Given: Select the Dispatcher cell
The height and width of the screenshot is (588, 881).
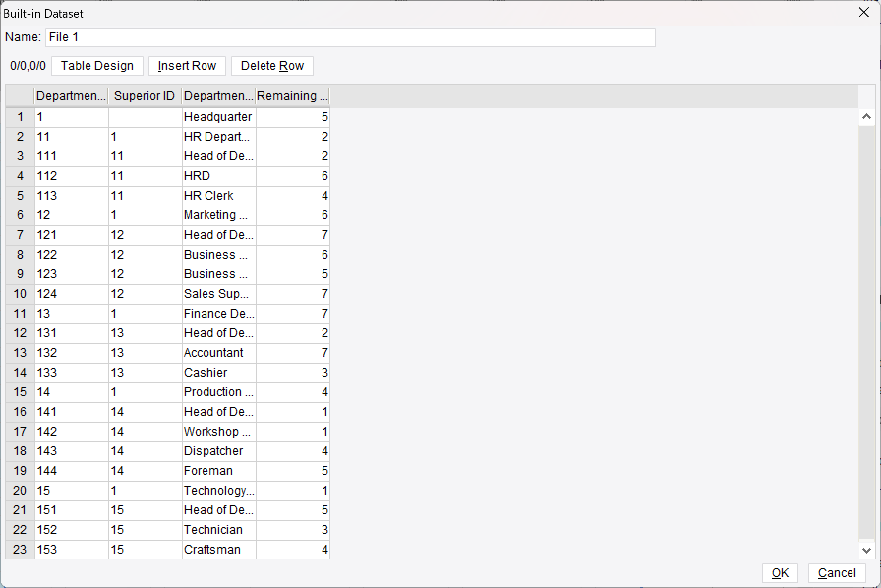Looking at the screenshot, I should 218,451.
